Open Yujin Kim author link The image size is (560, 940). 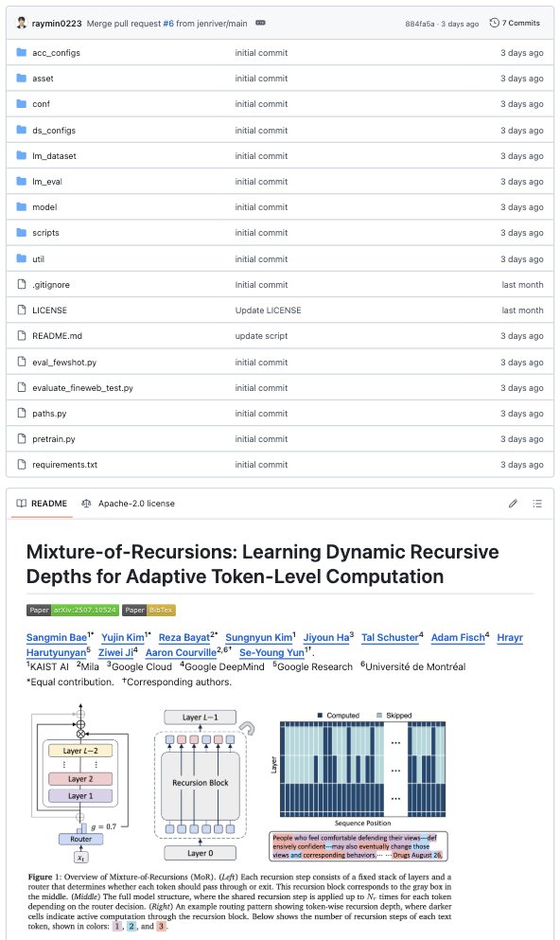(123, 638)
